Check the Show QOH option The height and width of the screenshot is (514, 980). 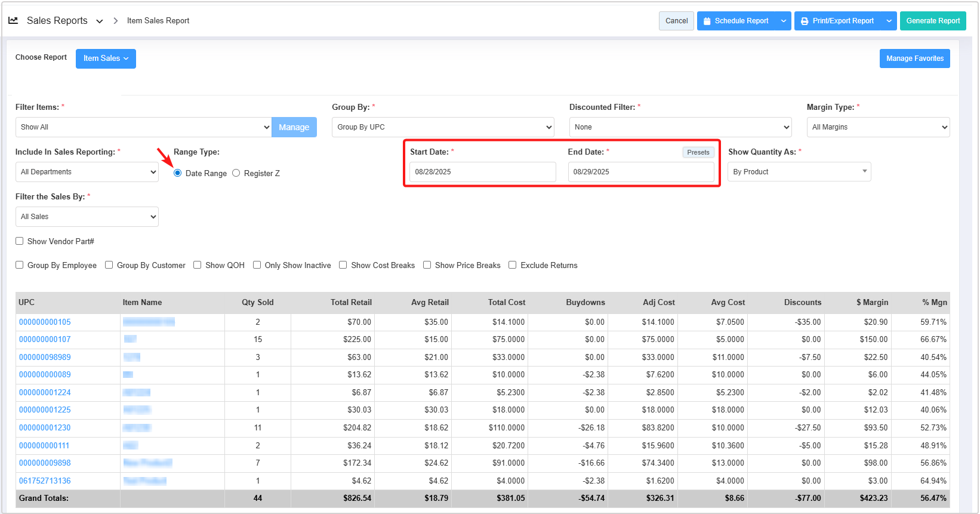pyautogui.click(x=198, y=265)
